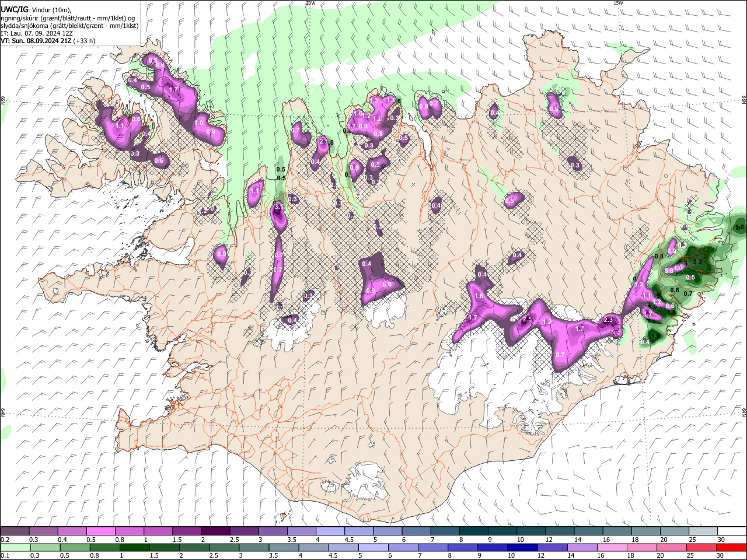Screen dimensions: 747x560
Task: Click the '0.1' label on the bottom legend scale
Action: click(x=5, y=555)
